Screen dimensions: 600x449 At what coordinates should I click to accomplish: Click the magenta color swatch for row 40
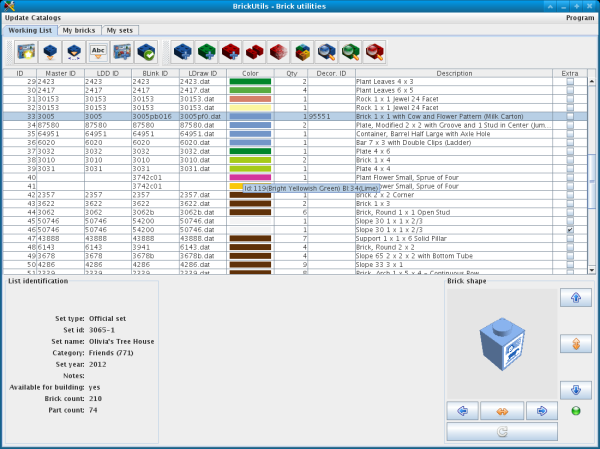(x=250, y=177)
